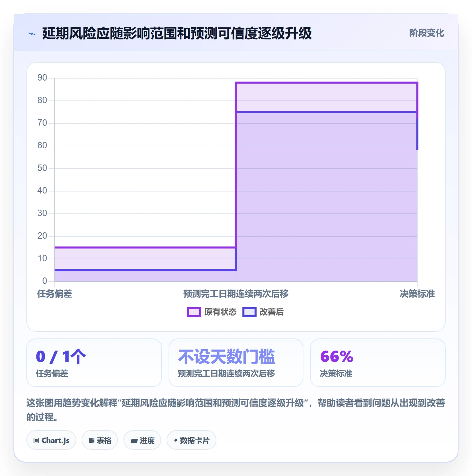The width and height of the screenshot is (472, 476).
Task: Click the description paragraph starting with 这张图用趋势变化
Action: (x=236, y=410)
